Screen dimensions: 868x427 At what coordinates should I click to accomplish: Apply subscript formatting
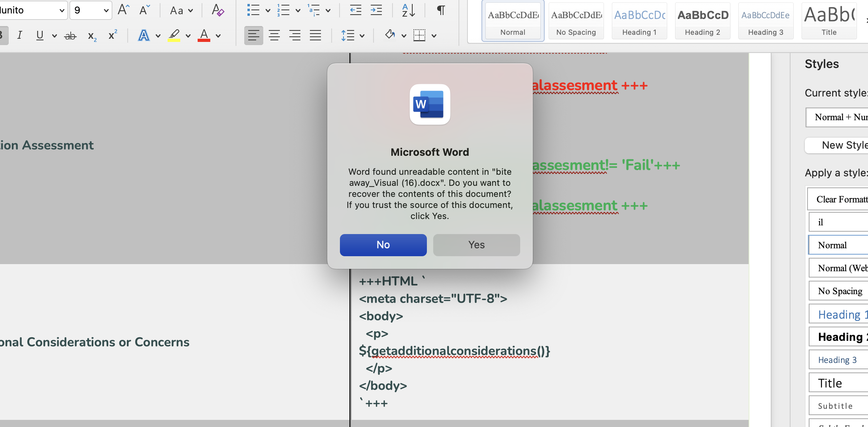pos(91,35)
